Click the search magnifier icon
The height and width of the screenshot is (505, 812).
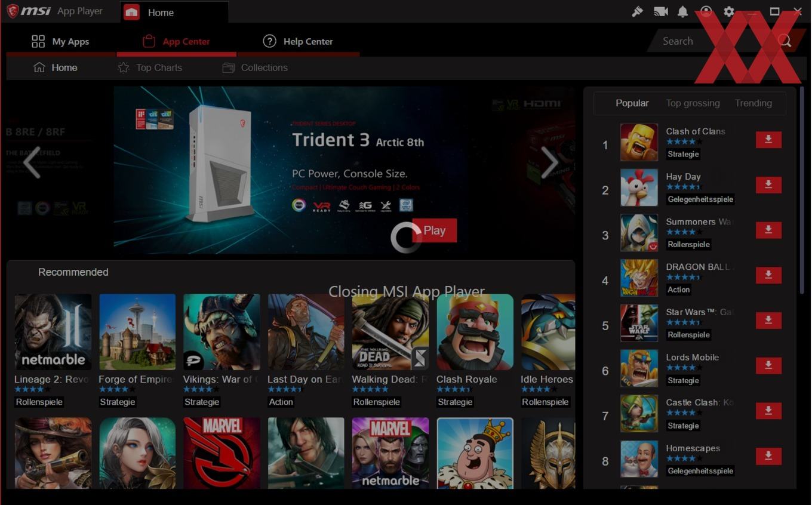(785, 41)
